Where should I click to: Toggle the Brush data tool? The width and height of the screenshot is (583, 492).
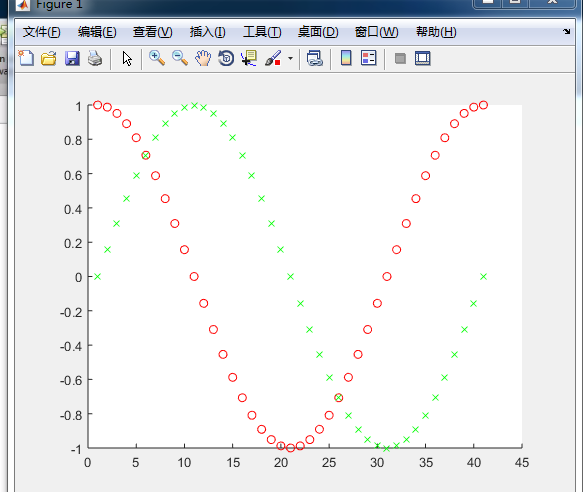[273, 58]
